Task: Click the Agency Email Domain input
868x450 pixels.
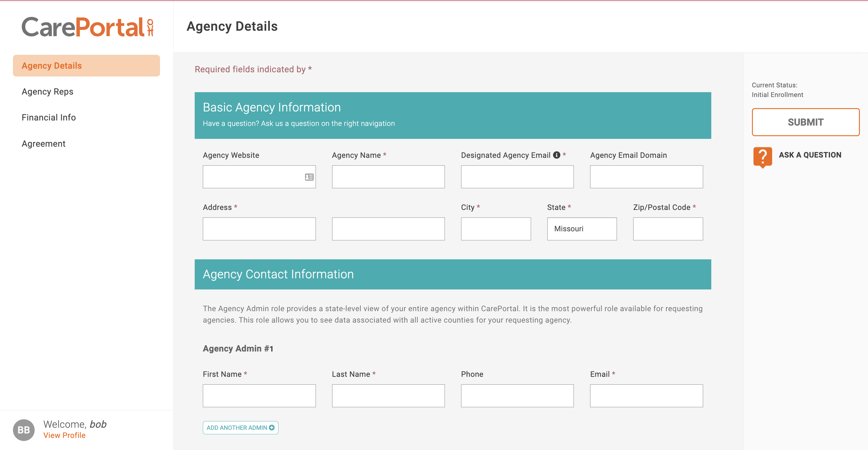Action: pyautogui.click(x=646, y=177)
